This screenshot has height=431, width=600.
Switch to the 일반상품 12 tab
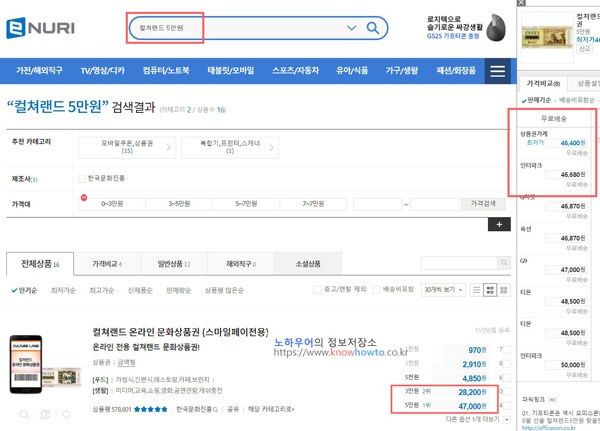(x=174, y=264)
